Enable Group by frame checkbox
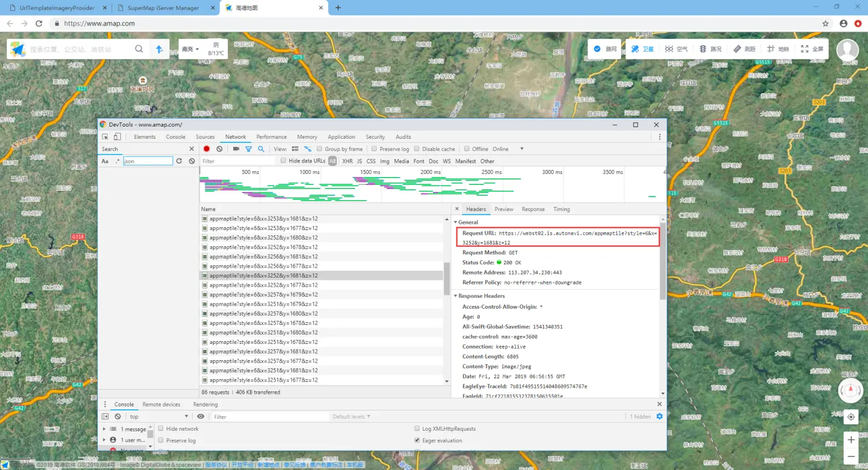 point(319,149)
